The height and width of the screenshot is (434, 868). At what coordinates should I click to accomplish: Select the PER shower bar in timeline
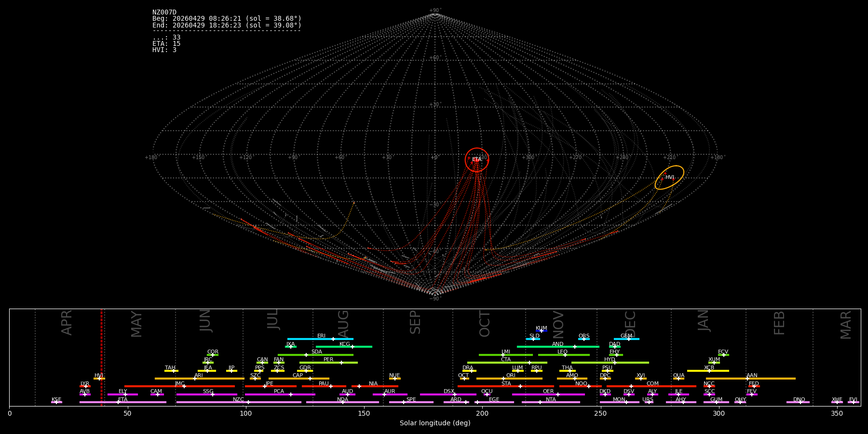[x=328, y=363]
